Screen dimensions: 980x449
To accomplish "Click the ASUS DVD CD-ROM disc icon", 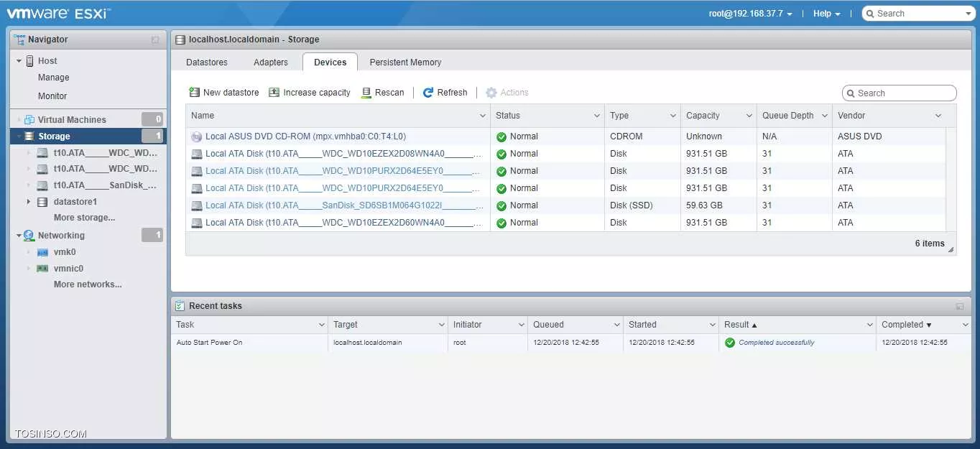I will 197,136.
